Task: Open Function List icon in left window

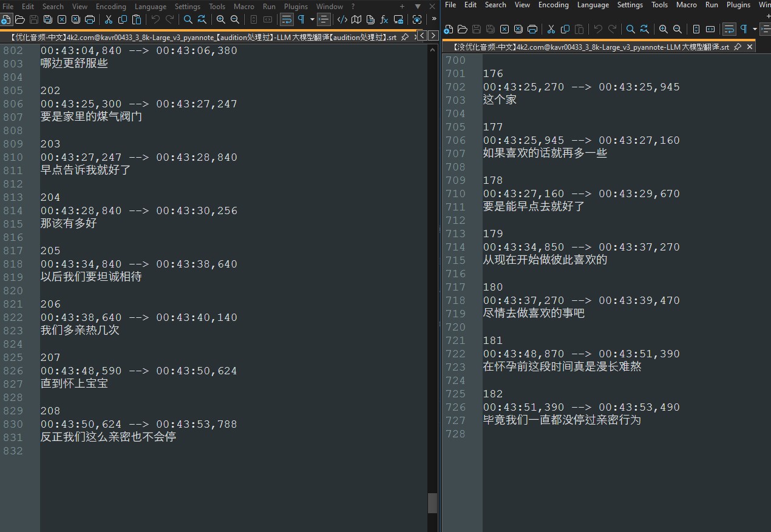Action: click(384, 19)
